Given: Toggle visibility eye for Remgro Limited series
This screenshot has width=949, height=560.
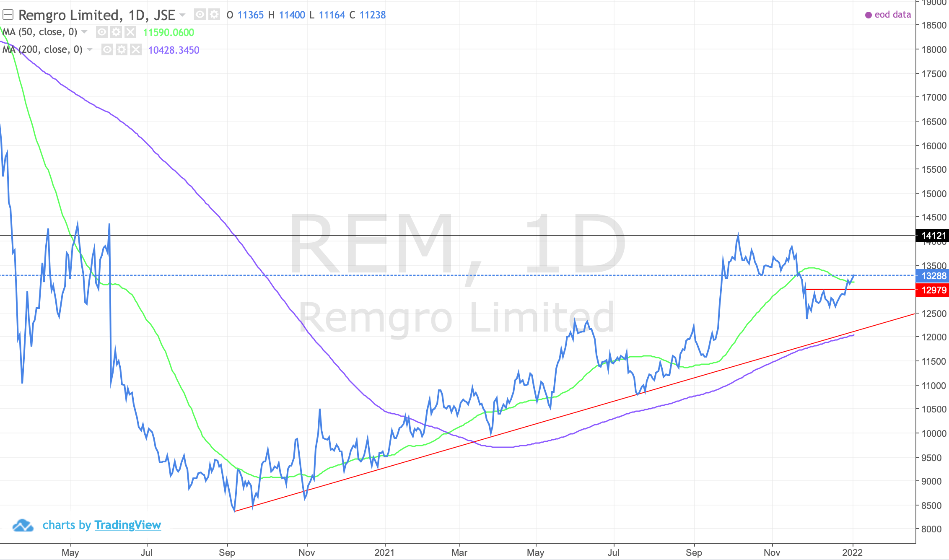Looking at the screenshot, I should (200, 15).
